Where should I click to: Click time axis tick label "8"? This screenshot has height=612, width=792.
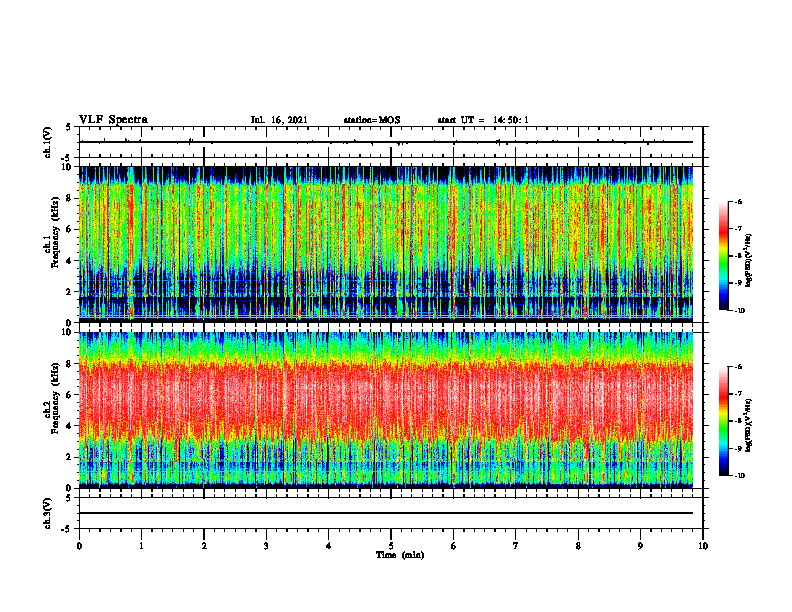click(x=578, y=546)
